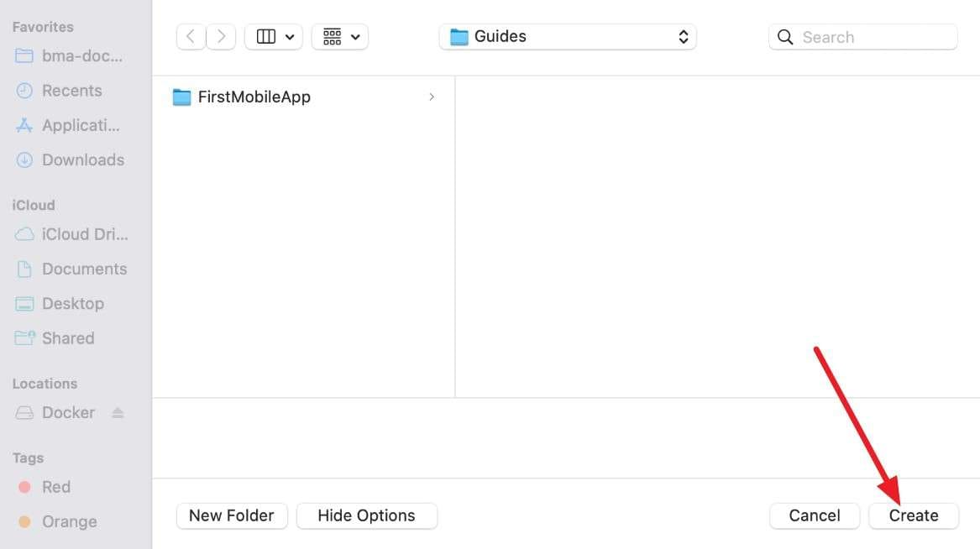The height and width of the screenshot is (549, 980).
Task: Select the Orange tag
Action: pyautogui.click(x=57, y=521)
